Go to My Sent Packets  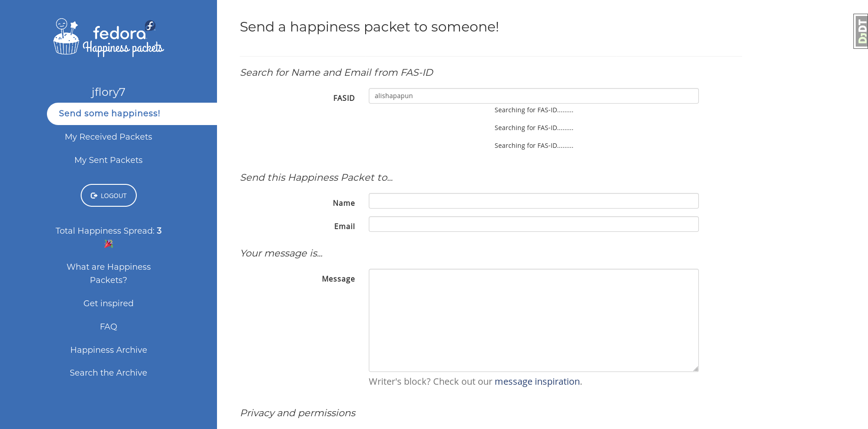[x=108, y=160]
